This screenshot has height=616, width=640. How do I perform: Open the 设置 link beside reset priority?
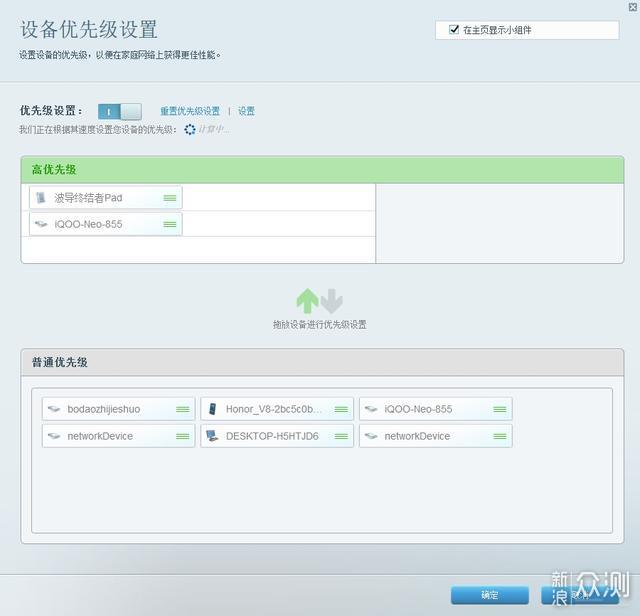(x=246, y=112)
